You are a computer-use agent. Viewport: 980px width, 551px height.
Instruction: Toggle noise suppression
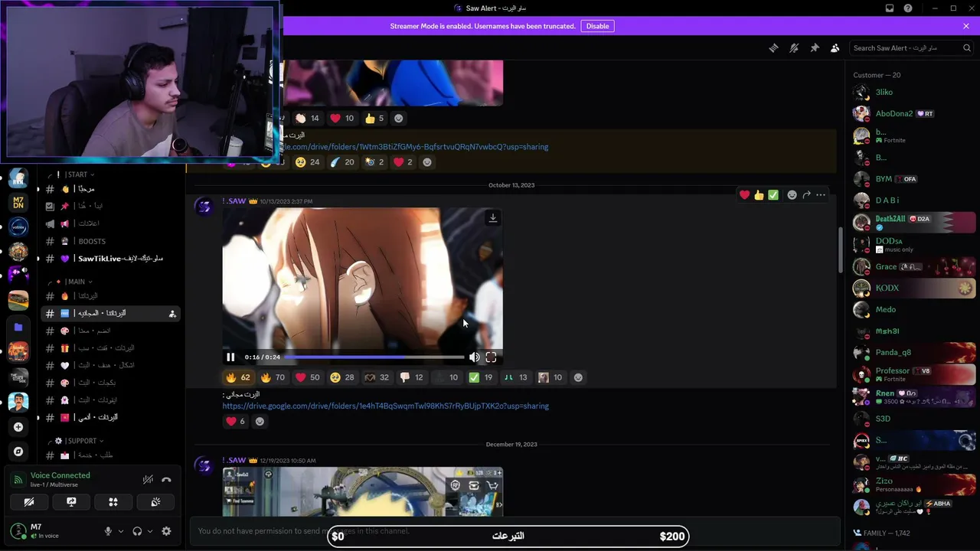pos(148,480)
